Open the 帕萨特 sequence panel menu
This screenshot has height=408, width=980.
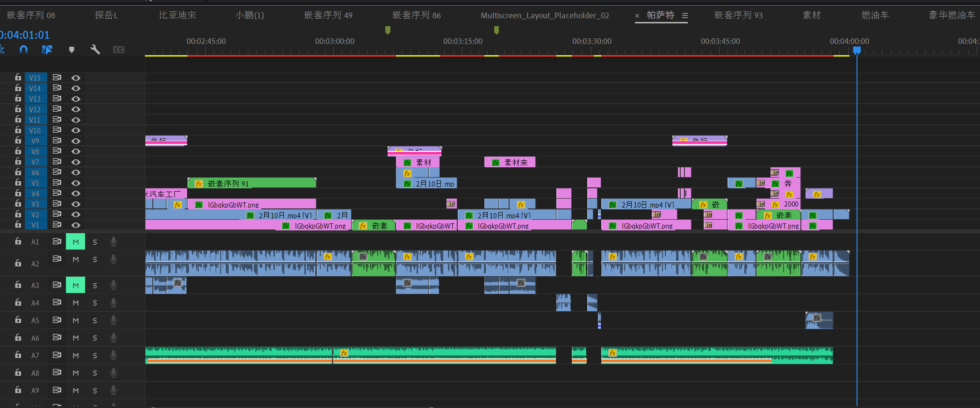685,15
